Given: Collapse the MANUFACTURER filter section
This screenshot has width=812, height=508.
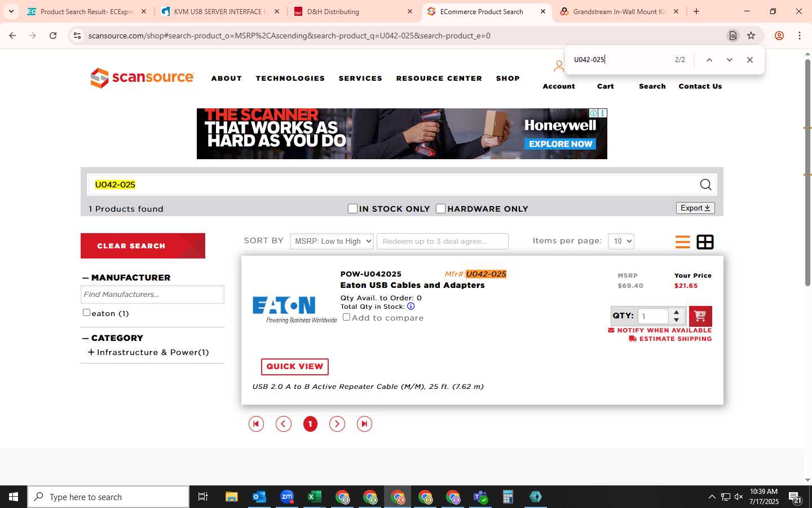Looking at the screenshot, I should pos(86,278).
